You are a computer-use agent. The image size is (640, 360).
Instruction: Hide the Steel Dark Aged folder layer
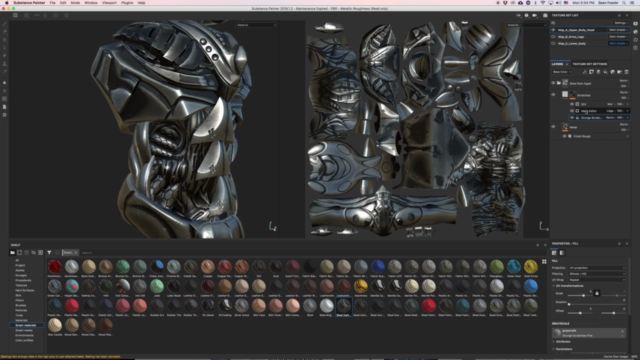553,83
